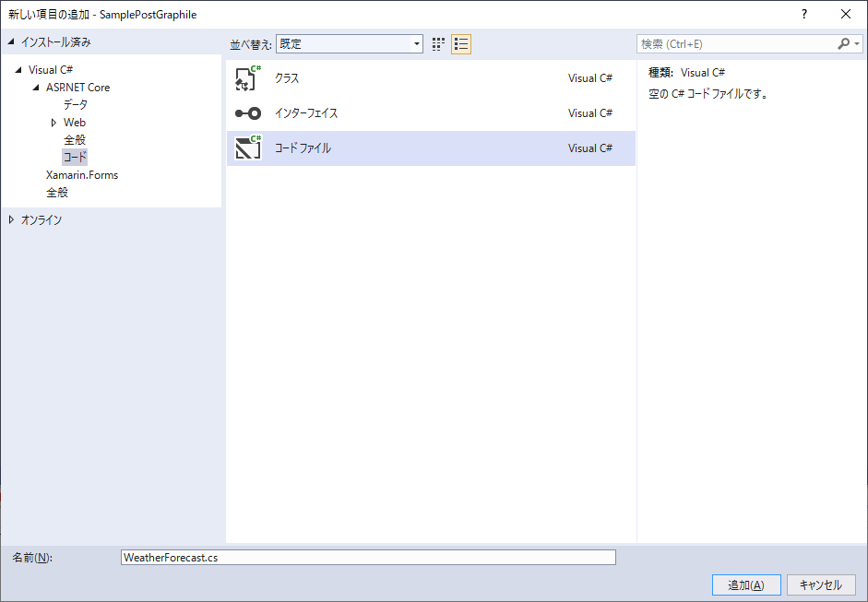Select the コード category
The width and height of the screenshot is (868, 602).
pyautogui.click(x=75, y=157)
